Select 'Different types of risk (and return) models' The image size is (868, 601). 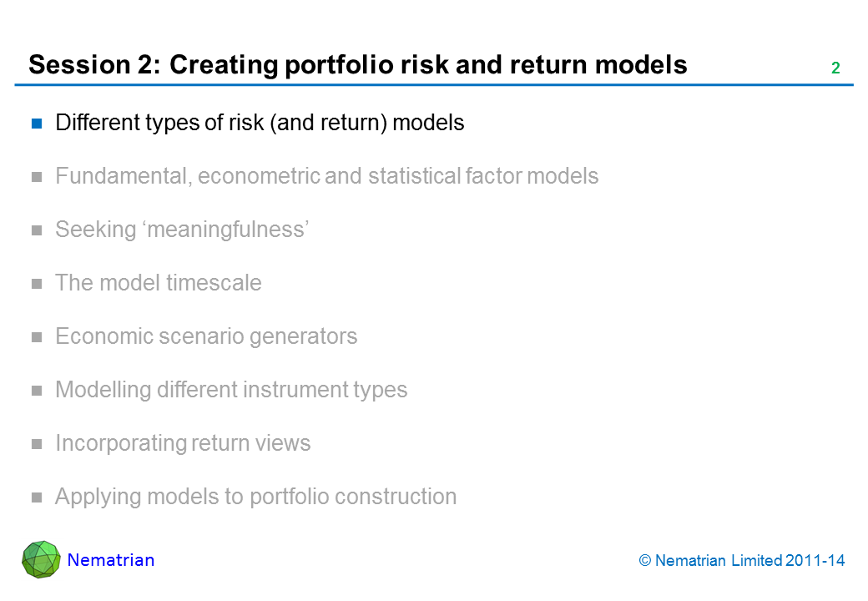[260, 123]
